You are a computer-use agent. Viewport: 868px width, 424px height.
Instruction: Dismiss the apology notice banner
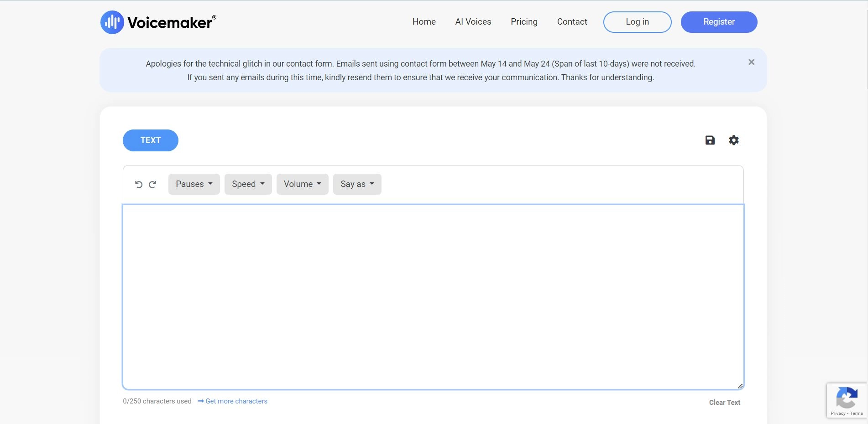pyautogui.click(x=751, y=62)
